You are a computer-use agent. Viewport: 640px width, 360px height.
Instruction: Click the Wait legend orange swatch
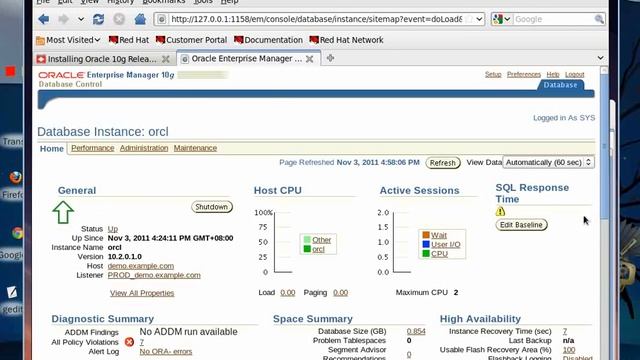point(426,235)
